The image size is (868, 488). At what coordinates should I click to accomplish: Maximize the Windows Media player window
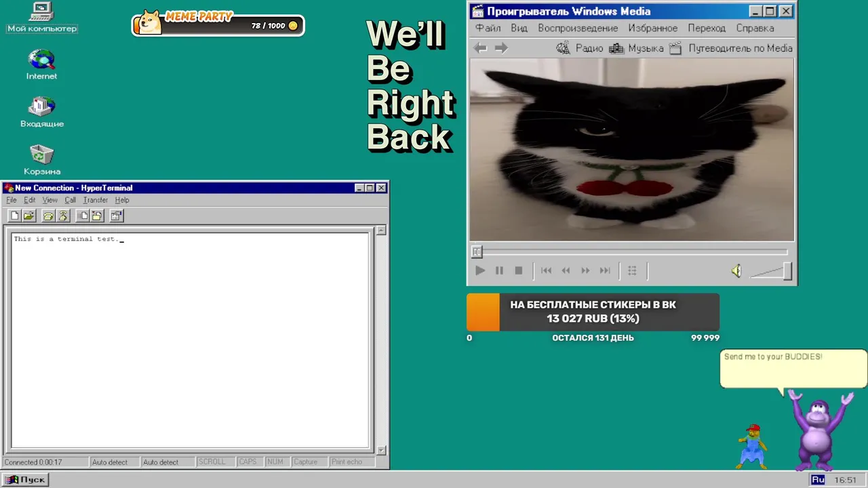[x=770, y=11]
